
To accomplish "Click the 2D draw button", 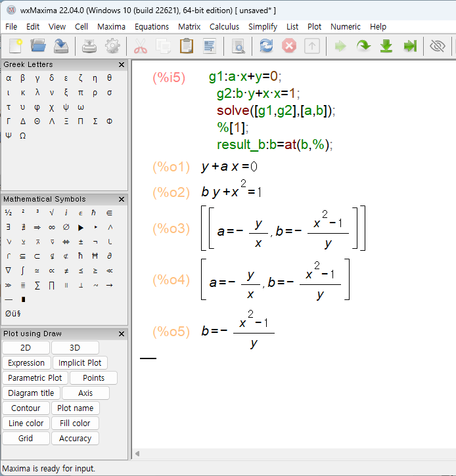I will click(x=26, y=347).
